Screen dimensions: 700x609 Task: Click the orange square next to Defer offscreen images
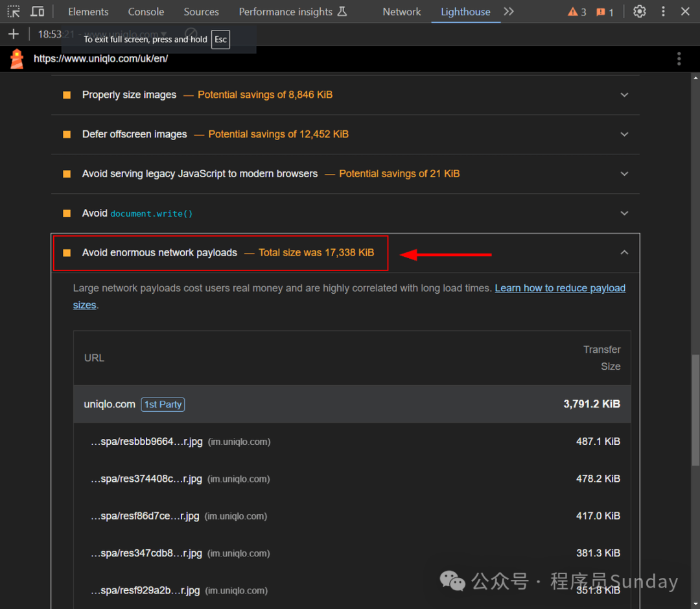click(x=67, y=134)
